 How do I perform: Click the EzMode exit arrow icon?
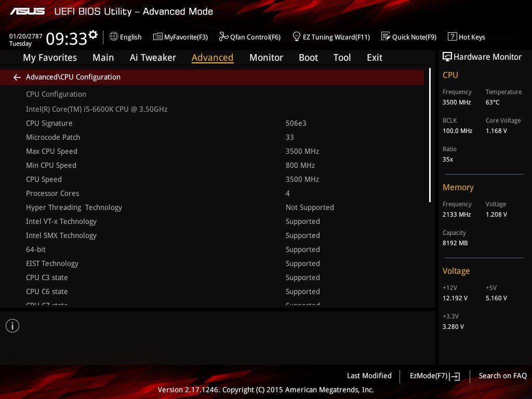coord(455,376)
